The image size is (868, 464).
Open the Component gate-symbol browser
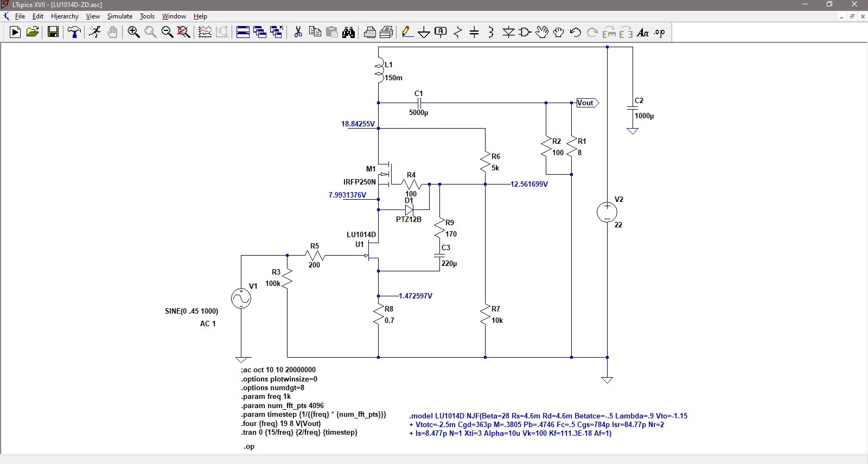525,33
